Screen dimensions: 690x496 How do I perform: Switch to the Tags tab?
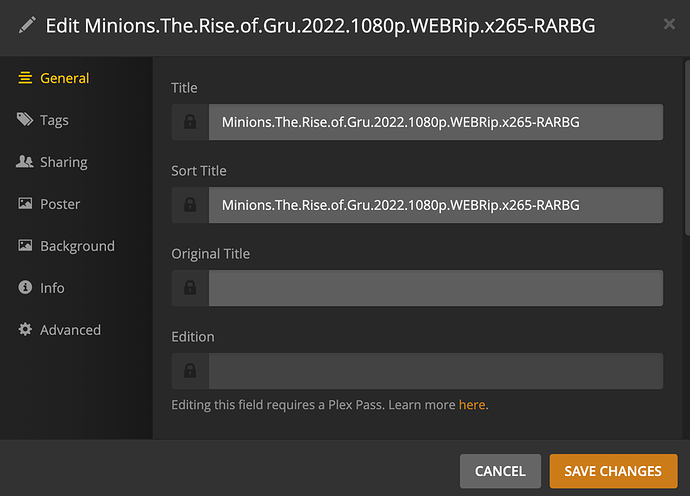[54, 120]
